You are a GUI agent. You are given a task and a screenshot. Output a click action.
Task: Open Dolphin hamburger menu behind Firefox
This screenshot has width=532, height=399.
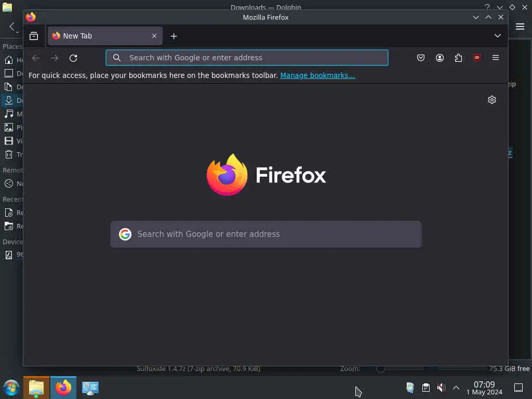(x=520, y=27)
